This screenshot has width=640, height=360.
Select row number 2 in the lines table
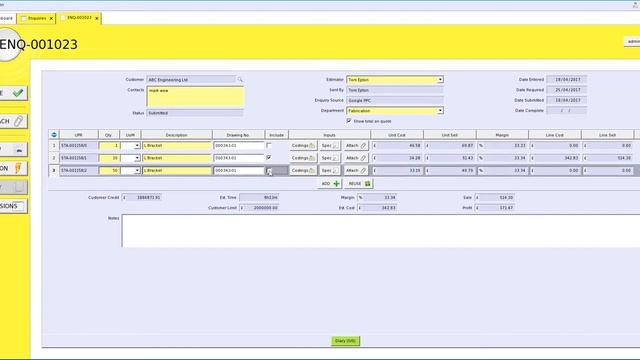click(53, 158)
